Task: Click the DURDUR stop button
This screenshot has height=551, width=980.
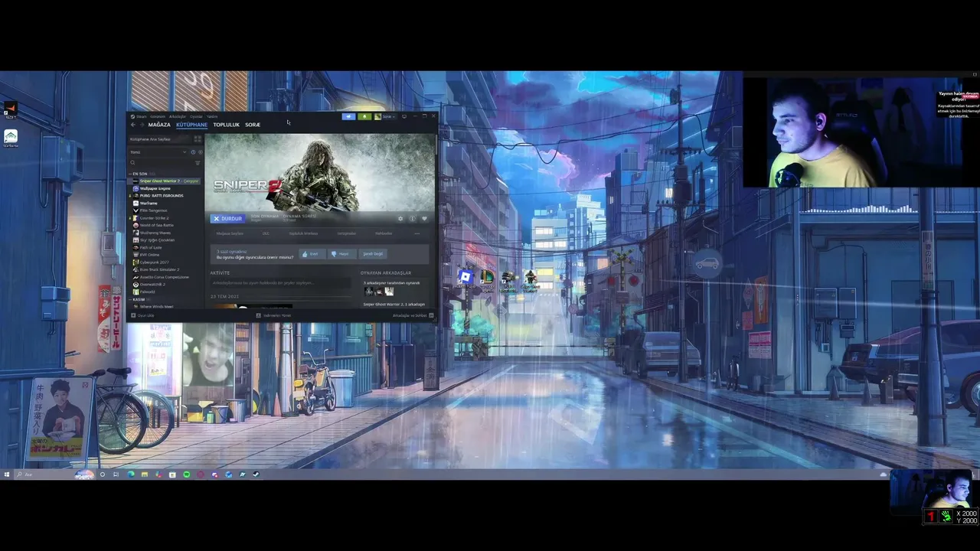Action: point(228,219)
